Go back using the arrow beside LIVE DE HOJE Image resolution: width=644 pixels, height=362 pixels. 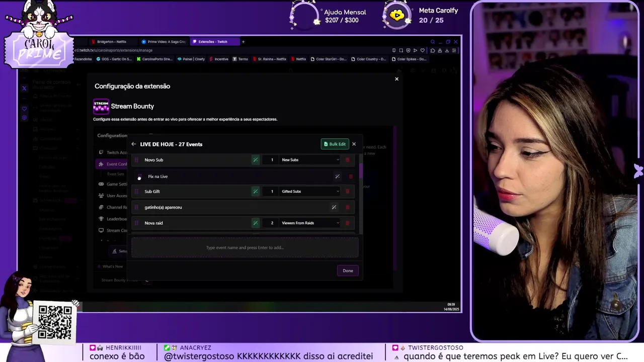coord(133,144)
